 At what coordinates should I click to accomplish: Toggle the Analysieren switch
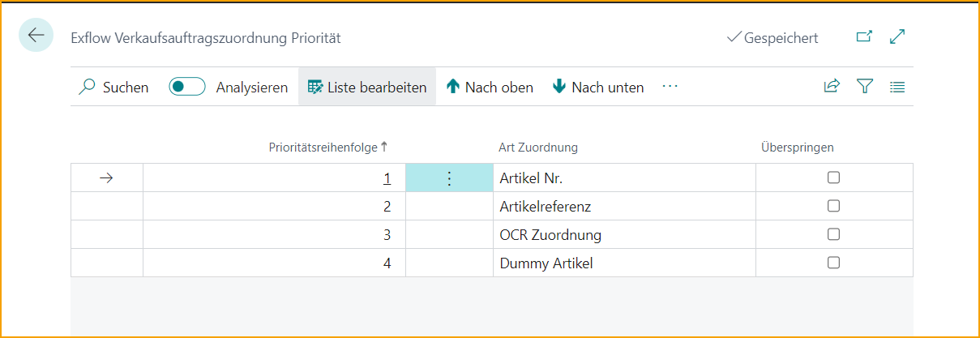click(187, 88)
